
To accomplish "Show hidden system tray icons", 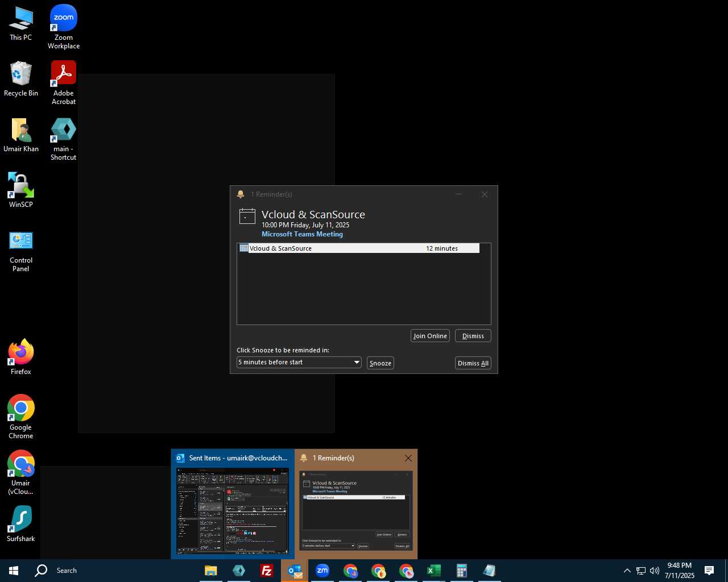I will [627, 571].
